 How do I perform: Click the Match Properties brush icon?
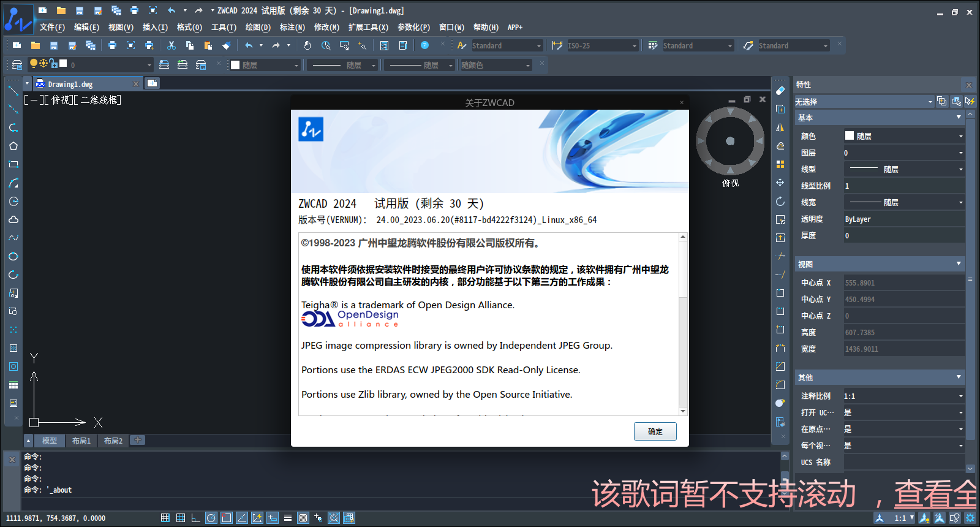pyautogui.click(x=227, y=45)
